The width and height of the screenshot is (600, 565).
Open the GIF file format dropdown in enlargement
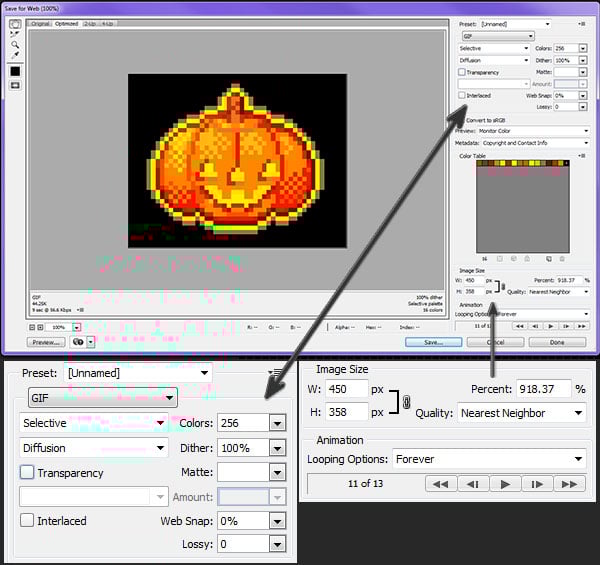(x=98, y=397)
